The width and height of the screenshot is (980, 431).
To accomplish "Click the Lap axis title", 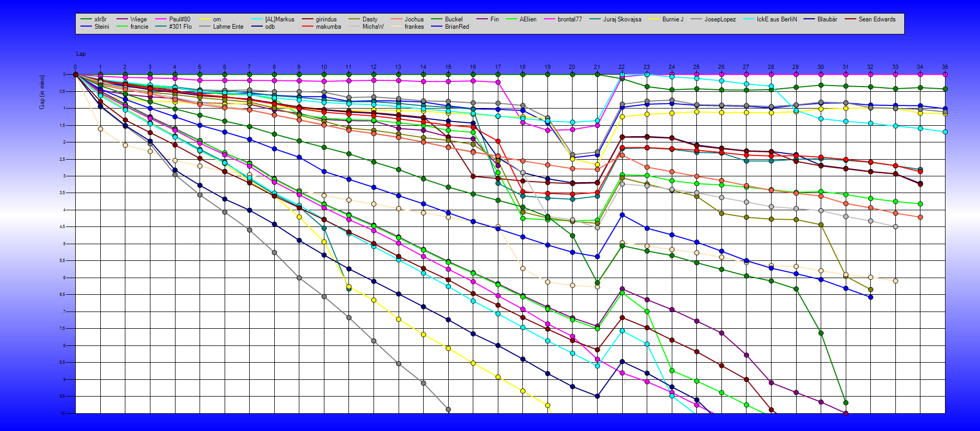I will [x=81, y=54].
